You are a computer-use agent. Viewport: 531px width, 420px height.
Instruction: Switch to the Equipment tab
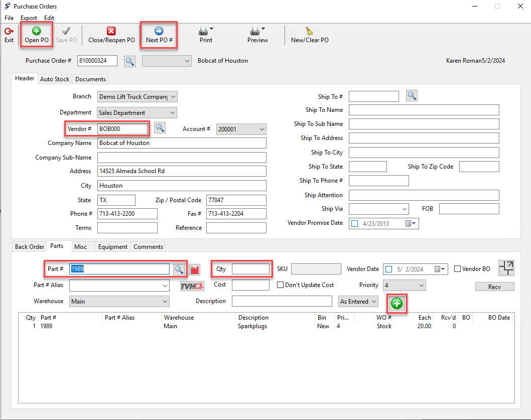pos(113,247)
